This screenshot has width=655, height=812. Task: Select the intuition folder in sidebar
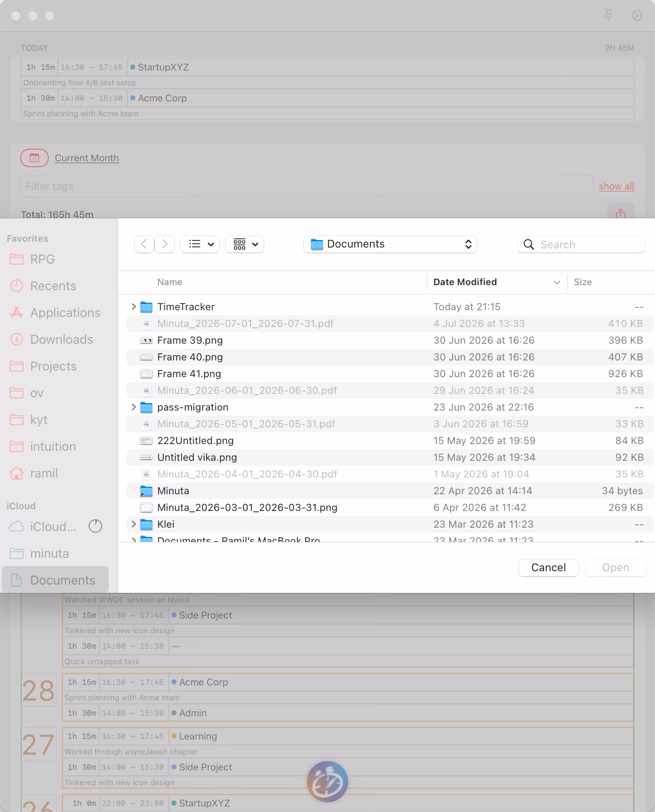coord(55,447)
